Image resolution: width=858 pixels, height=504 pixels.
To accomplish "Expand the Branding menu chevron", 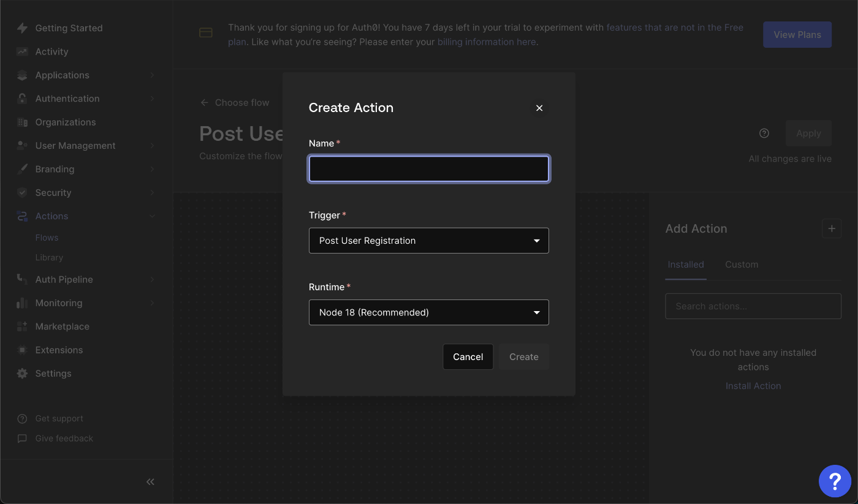I will tap(152, 169).
